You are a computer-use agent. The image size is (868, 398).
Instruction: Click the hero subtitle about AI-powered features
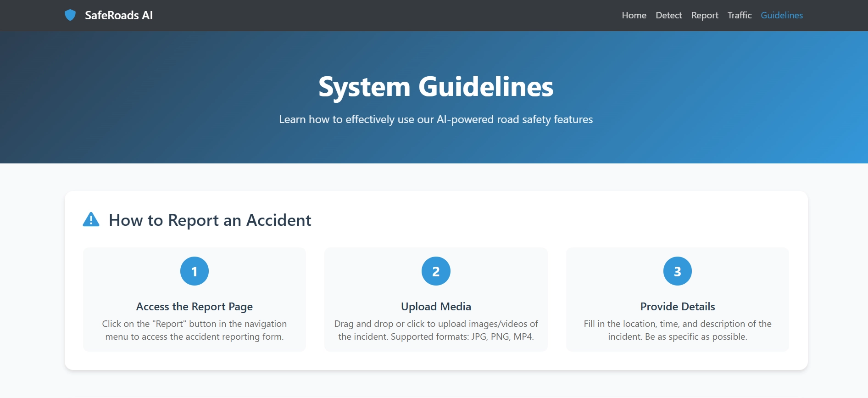tap(436, 119)
